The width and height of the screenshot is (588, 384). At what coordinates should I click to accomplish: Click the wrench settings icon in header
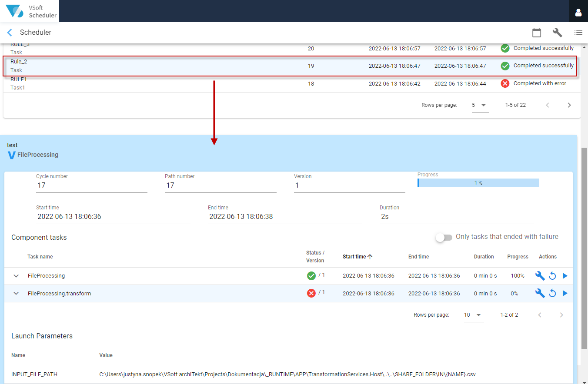pos(557,33)
